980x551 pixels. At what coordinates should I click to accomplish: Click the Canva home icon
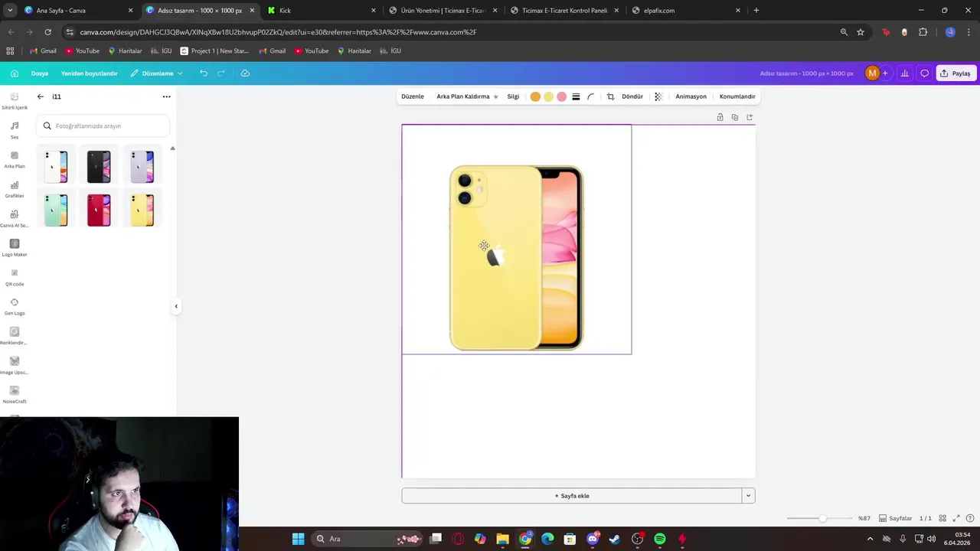pos(15,73)
